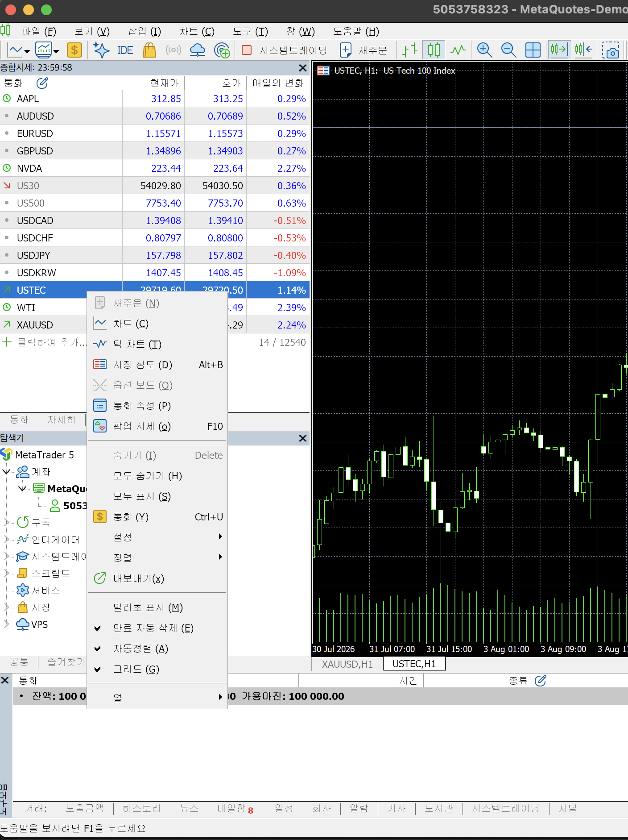Switch to bar chart display
The width and height of the screenshot is (628, 840).
pyautogui.click(x=409, y=50)
